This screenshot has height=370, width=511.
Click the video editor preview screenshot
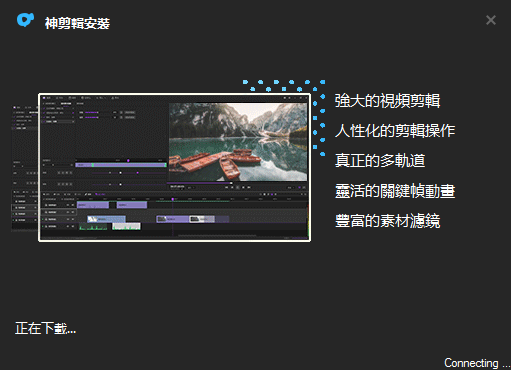[175, 167]
